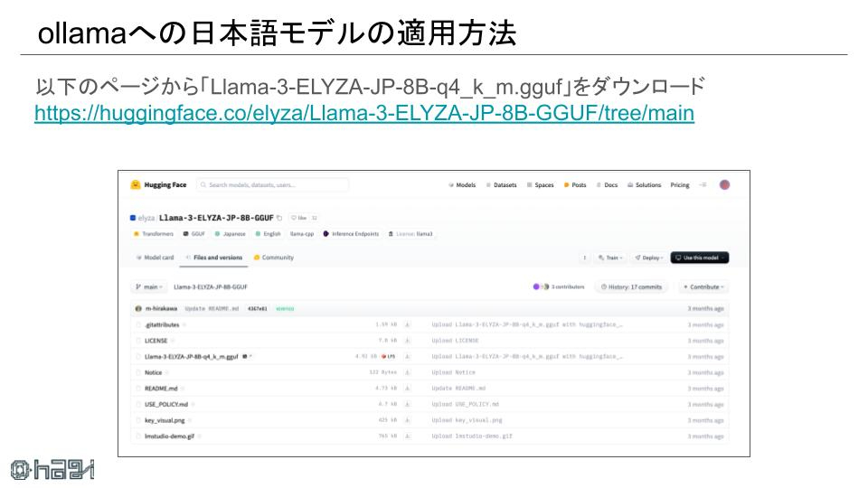The width and height of the screenshot is (868, 488).
Task: Open the main branch selector
Action: (149, 287)
